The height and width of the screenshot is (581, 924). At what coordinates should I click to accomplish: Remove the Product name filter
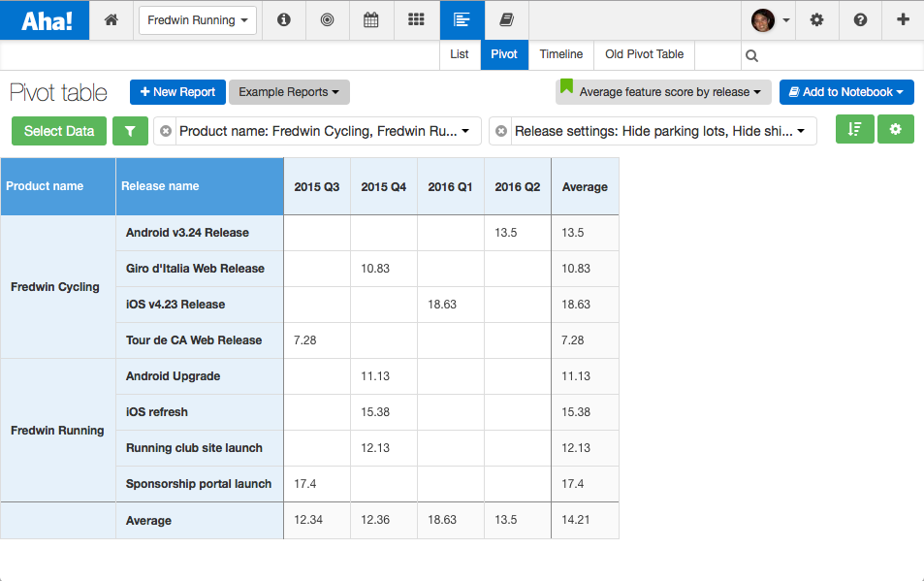pos(166,131)
